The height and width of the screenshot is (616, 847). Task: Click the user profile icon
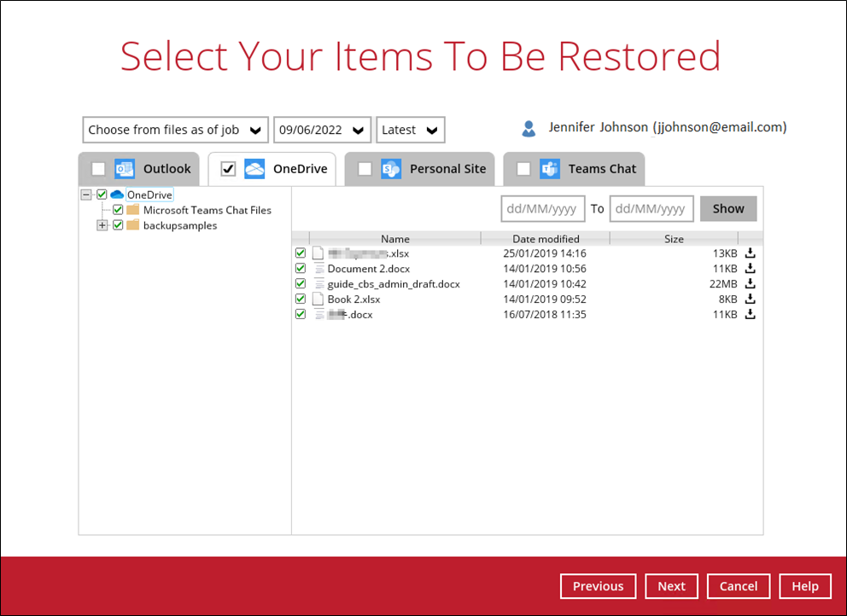click(529, 129)
